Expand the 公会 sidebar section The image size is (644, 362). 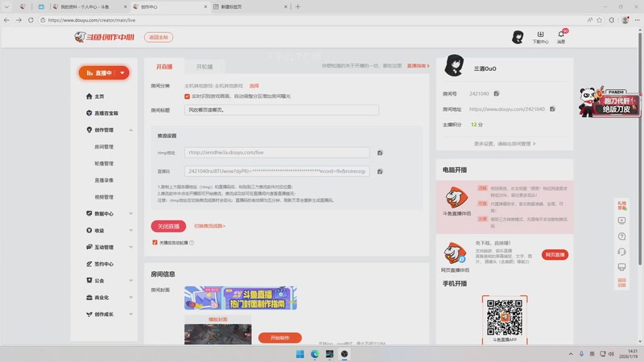(131, 281)
